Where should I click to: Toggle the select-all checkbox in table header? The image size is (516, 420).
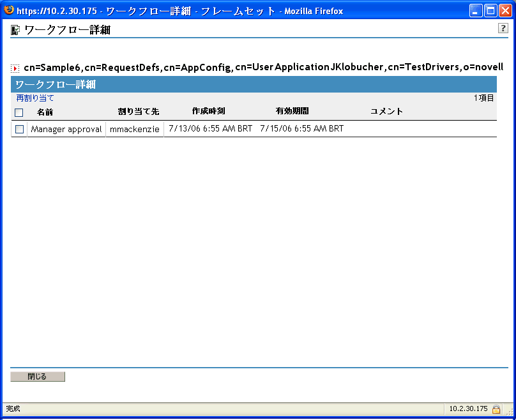click(19, 112)
